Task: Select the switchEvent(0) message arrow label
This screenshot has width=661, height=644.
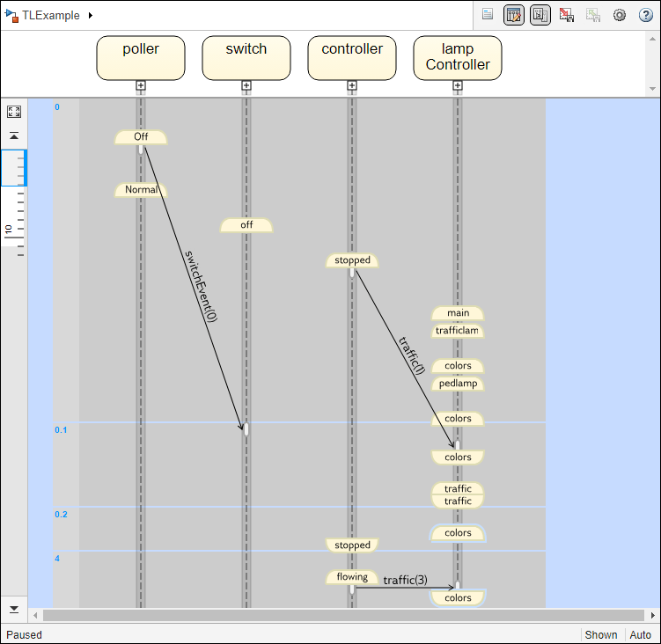Action: [201, 287]
